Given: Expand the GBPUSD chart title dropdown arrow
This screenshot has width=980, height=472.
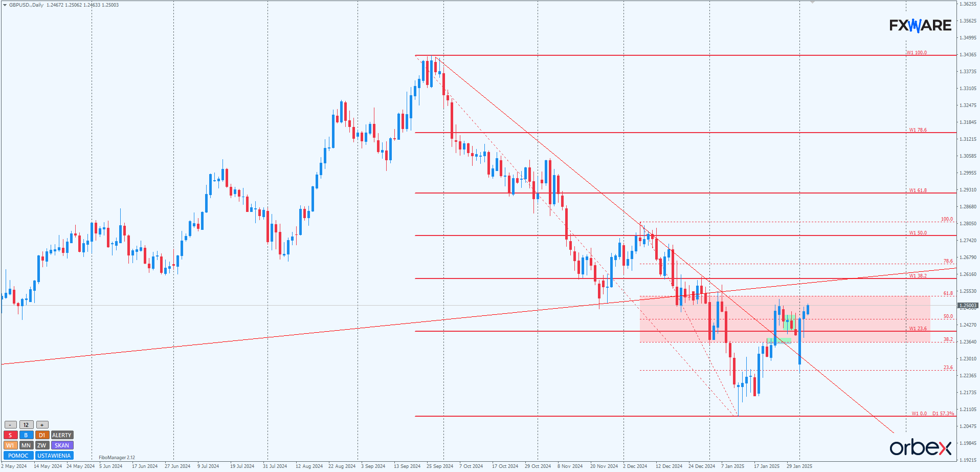Looking at the screenshot, I should pyautogui.click(x=5, y=5).
